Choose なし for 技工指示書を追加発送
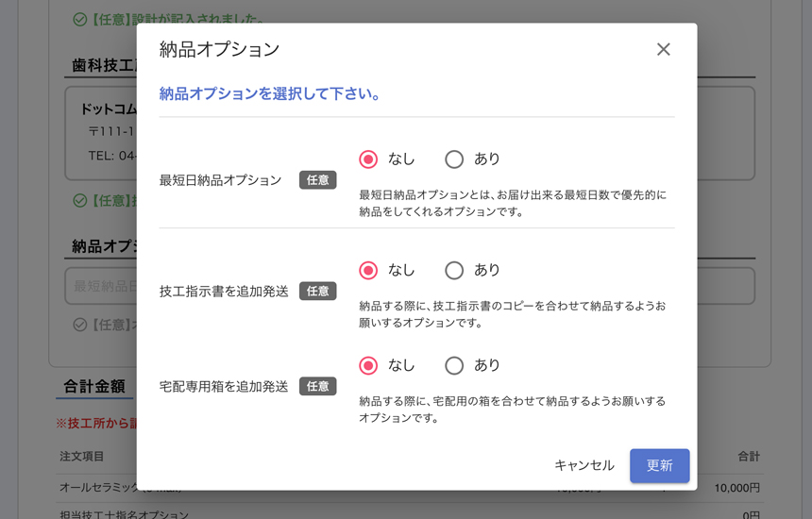The width and height of the screenshot is (812, 519). (369, 271)
